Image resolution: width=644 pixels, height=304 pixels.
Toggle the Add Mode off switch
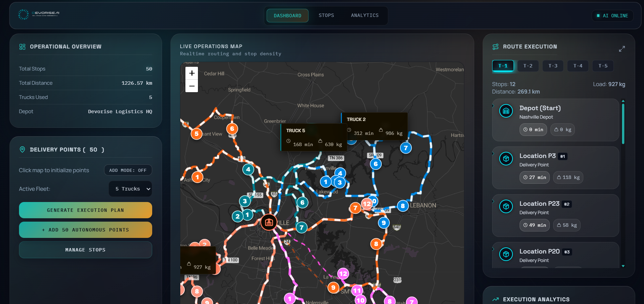pos(128,170)
